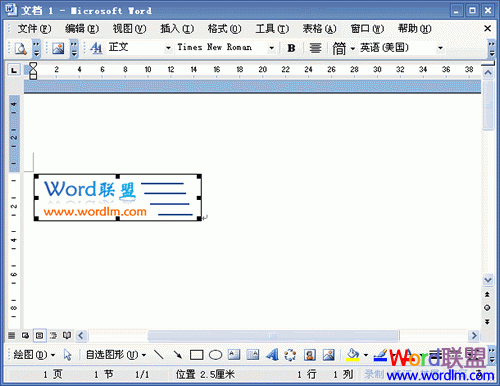Insert a horizontal text box
This screenshot has width=500, height=386.
(234, 355)
